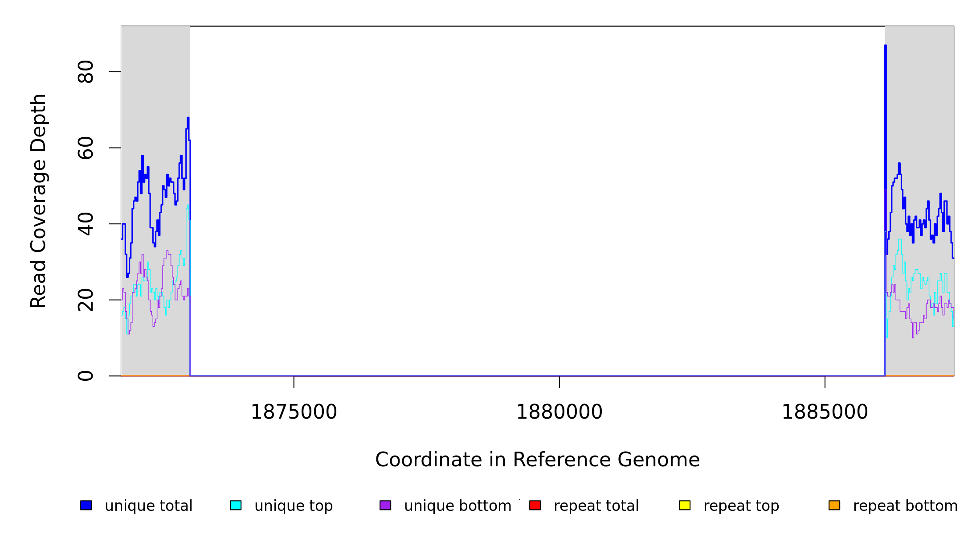Screen dimensions: 980x535
Task: Click the 0 tick label on y-axis
Action: point(86,376)
